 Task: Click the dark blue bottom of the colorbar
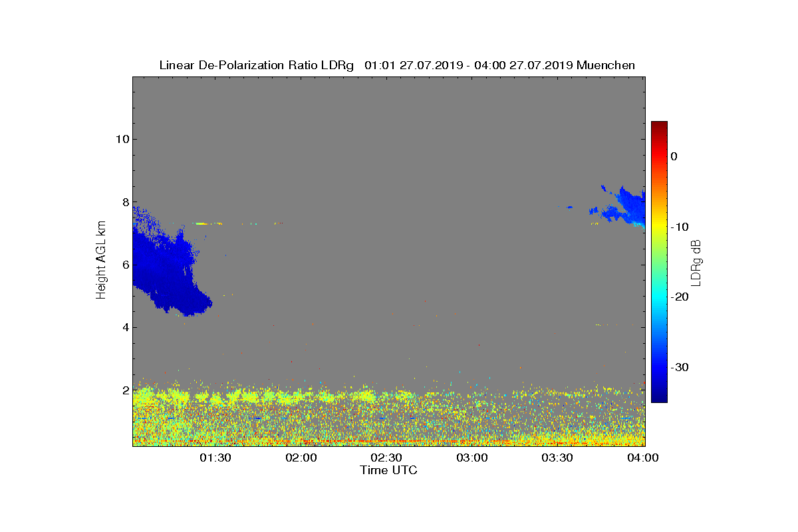659,397
